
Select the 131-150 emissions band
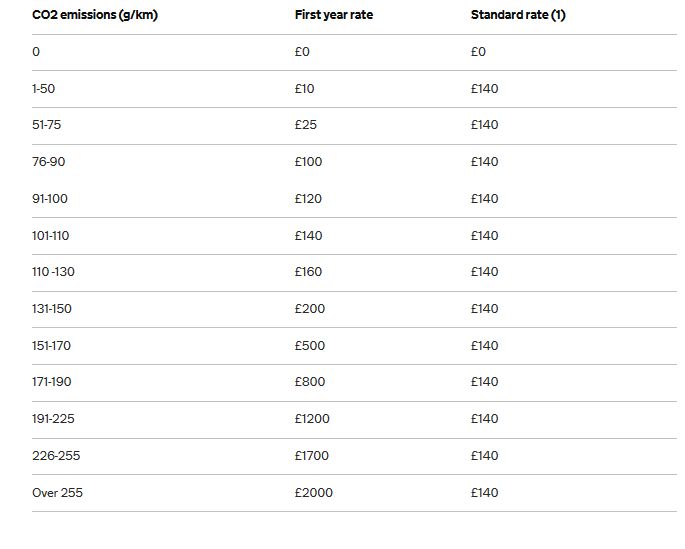[52, 309]
